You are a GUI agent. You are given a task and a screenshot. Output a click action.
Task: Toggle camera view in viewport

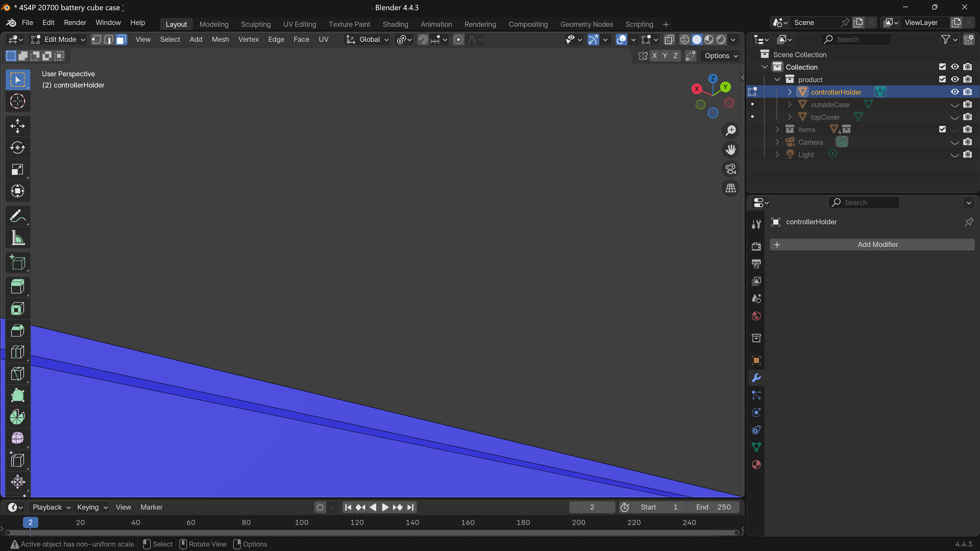[730, 169]
